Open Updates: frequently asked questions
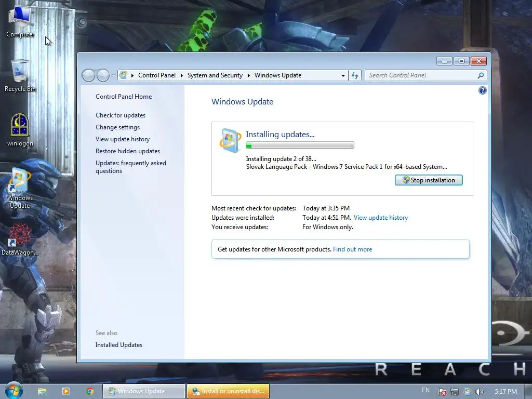This screenshot has height=399, width=532. tap(130, 167)
